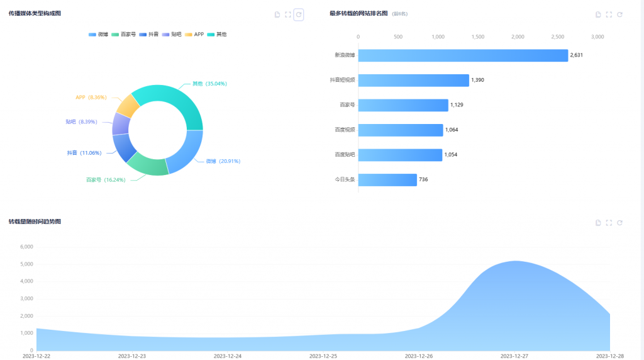
Task: Hide the 抖音 legend series
Action: pyautogui.click(x=149, y=35)
